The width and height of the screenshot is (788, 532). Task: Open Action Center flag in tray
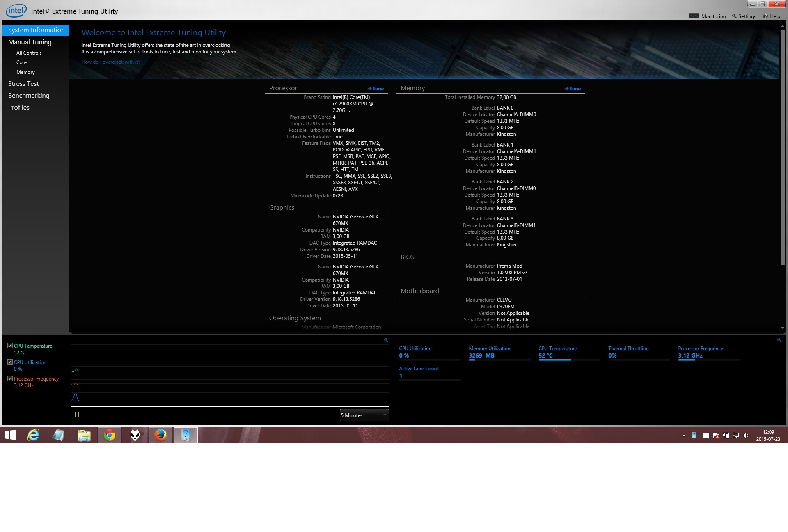click(x=716, y=436)
